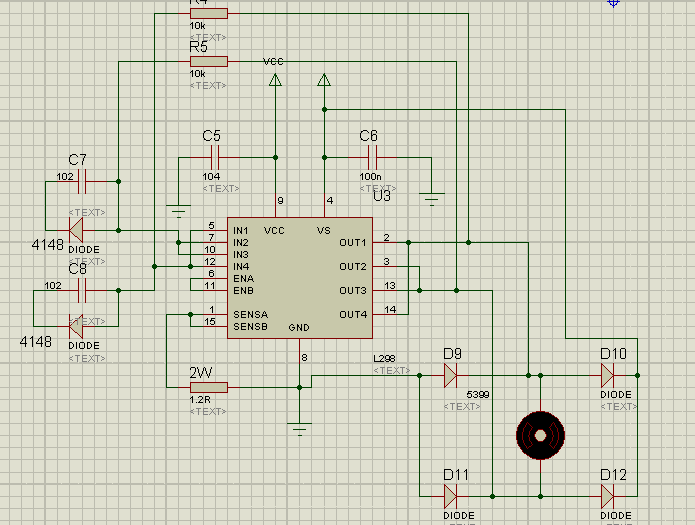Click the C8 reference label
695x525 pixels.
click(78, 269)
